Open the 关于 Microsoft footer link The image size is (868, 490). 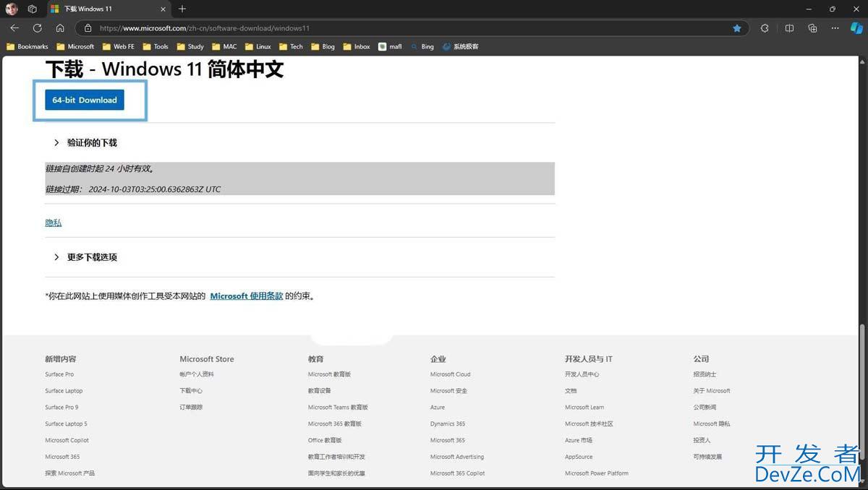click(x=712, y=391)
